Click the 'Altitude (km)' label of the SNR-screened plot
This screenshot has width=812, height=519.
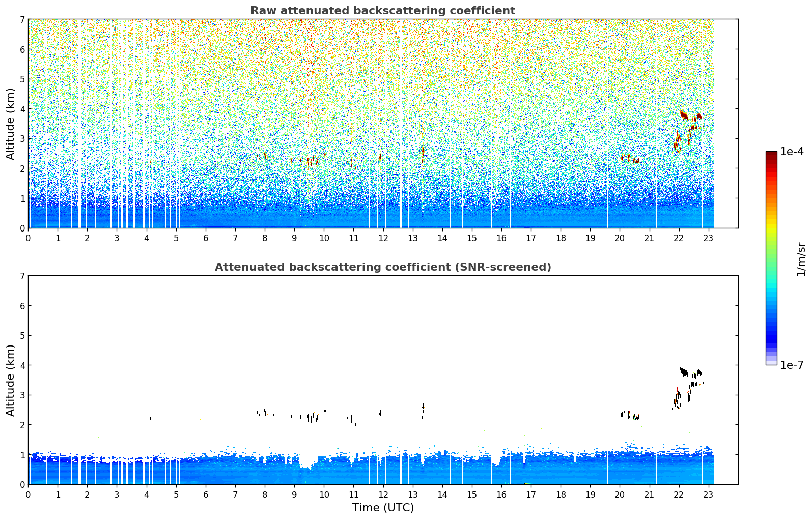click(11, 380)
